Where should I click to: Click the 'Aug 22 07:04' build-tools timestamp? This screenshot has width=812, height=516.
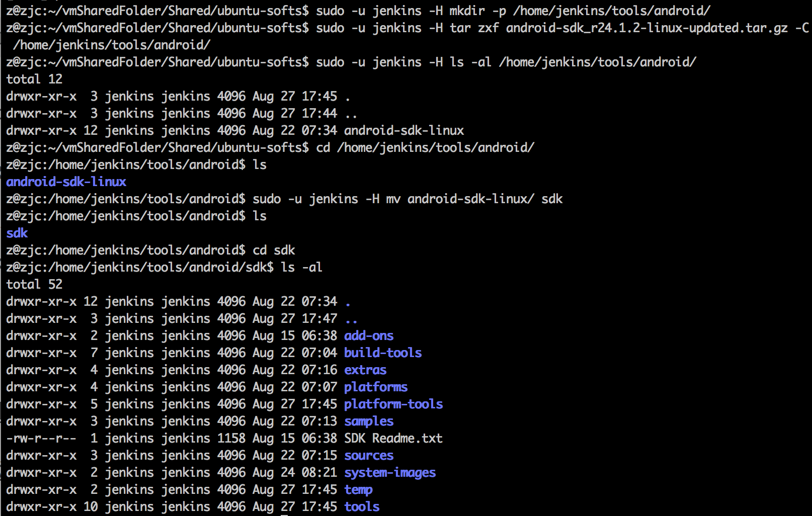pos(295,353)
